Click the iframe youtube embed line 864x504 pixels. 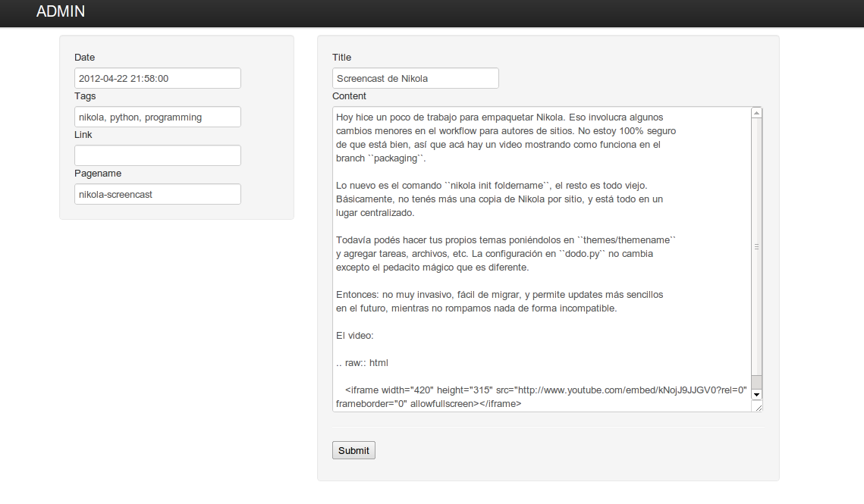coord(546,390)
